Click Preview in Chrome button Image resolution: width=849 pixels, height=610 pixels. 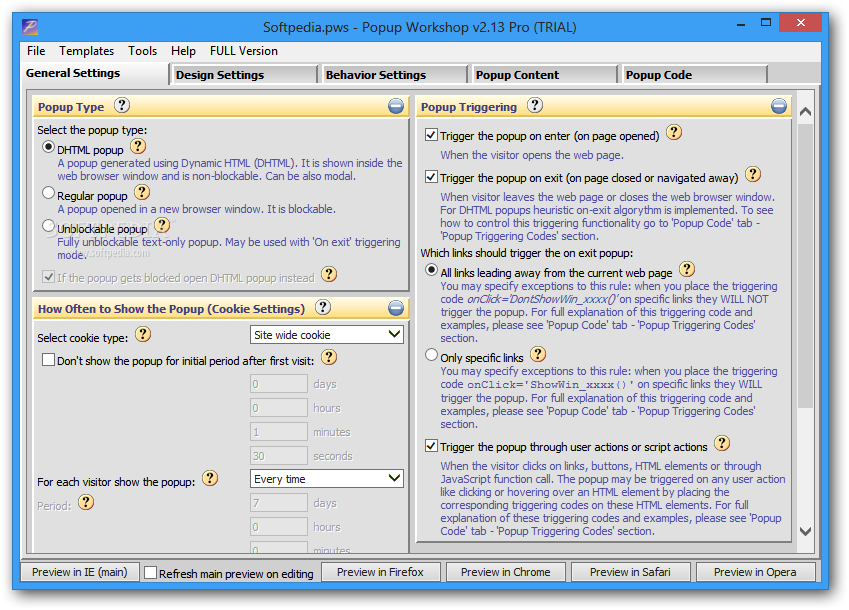point(505,572)
